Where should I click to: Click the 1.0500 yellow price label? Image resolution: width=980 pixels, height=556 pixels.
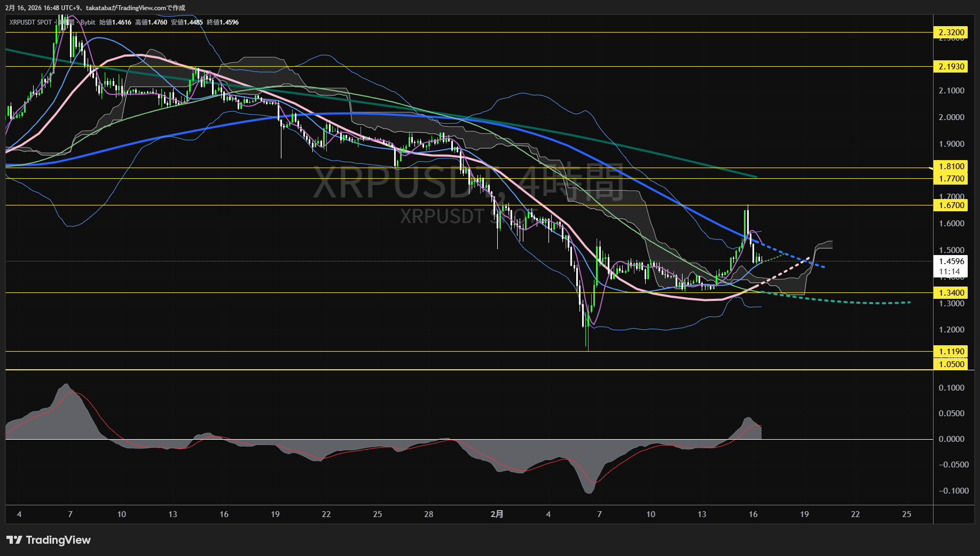tap(951, 364)
